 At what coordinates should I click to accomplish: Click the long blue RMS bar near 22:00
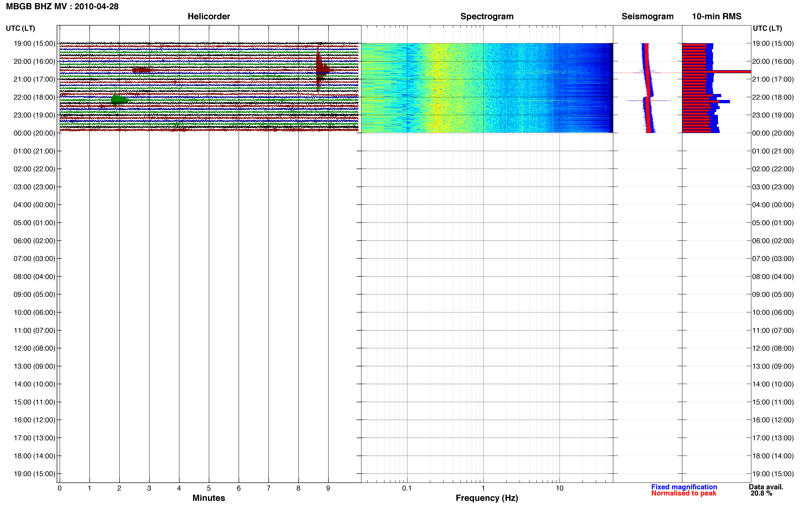coord(706,101)
